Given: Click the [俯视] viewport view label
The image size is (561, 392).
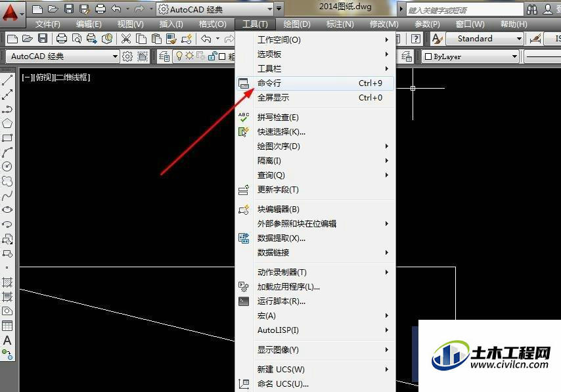Looking at the screenshot, I should click(43, 77).
